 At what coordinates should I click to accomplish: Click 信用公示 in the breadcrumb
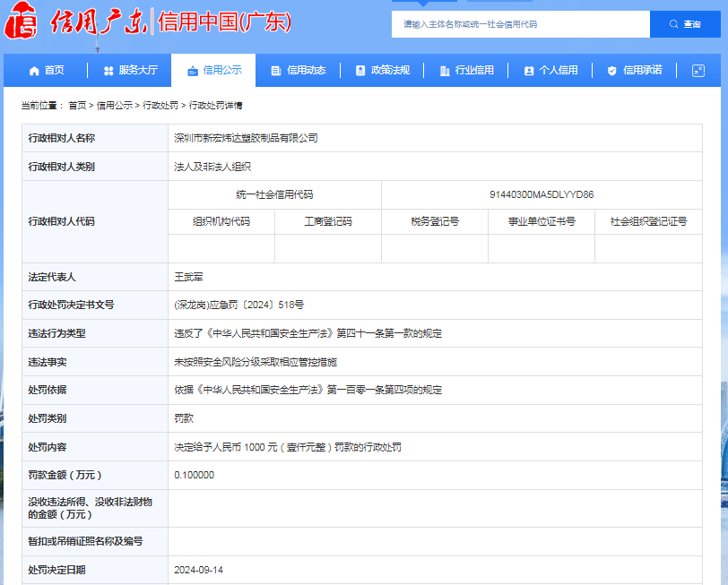click(x=114, y=106)
